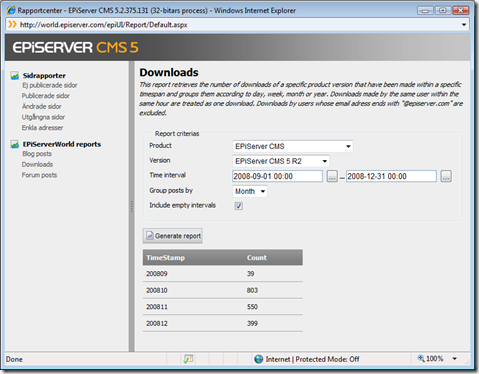
Task: Click the Internet zone globe icon
Action: [258, 359]
